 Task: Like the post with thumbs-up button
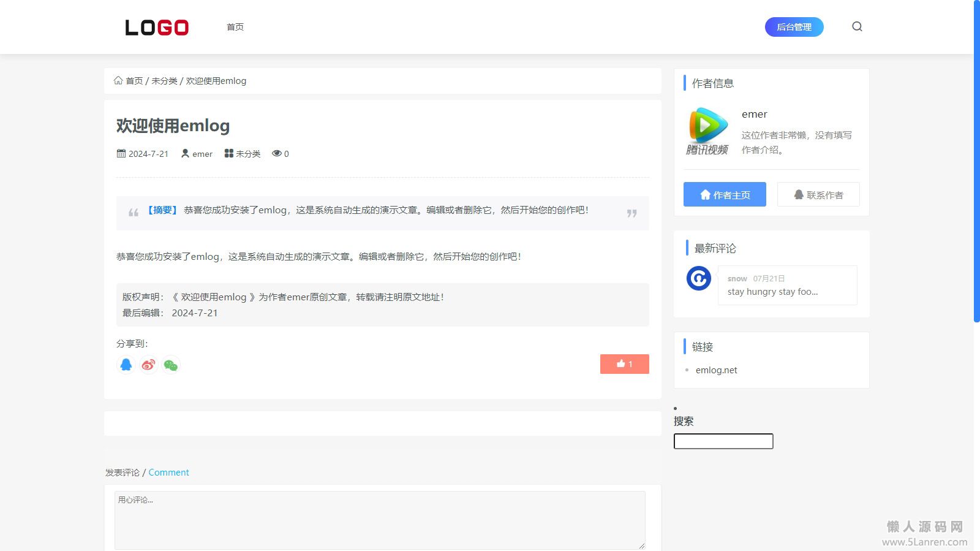click(624, 364)
